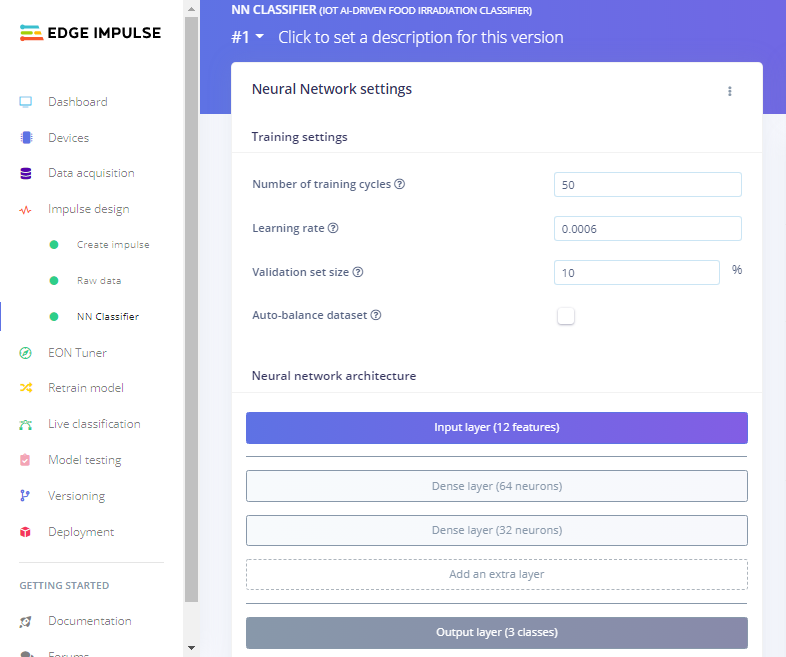Image resolution: width=786 pixels, height=657 pixels.
Task: Open the Model testing sidebar item
Action: (x=84, y=460)
